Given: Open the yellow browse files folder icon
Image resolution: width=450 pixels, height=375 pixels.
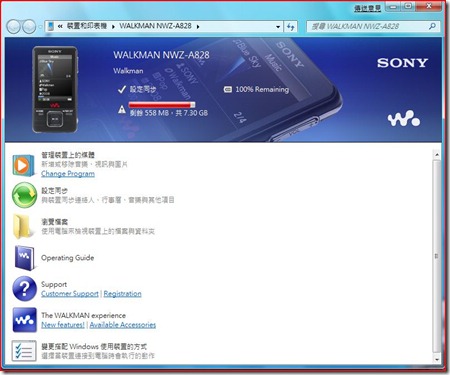Looking at the screenshot, I should [24, 227].
